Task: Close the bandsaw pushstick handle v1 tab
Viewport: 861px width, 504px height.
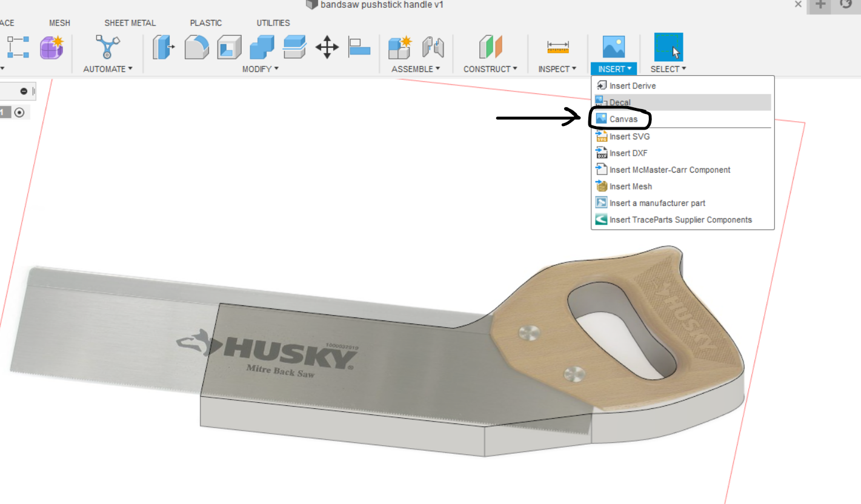Action: (x=799, y=4)
